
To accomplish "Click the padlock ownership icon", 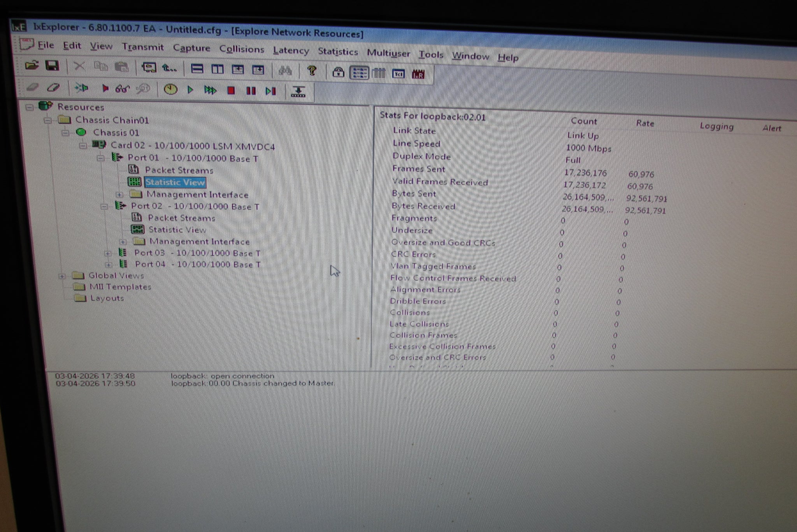I will pos(338,72).
